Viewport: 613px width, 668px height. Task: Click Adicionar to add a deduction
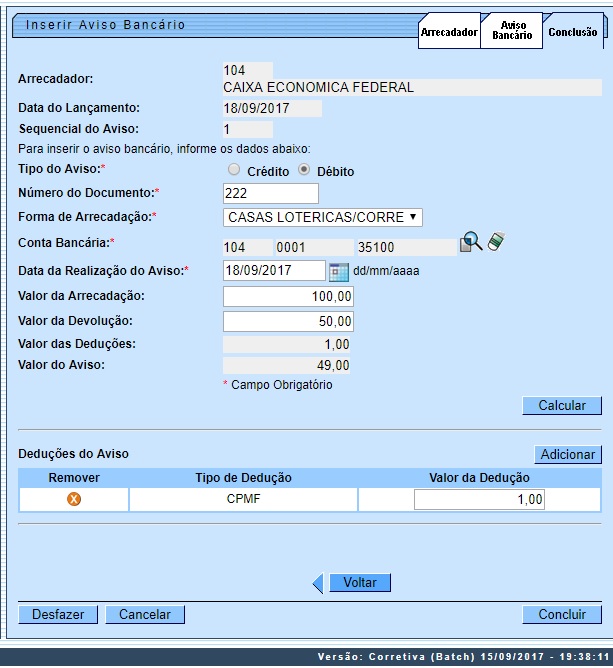point(567,454)
